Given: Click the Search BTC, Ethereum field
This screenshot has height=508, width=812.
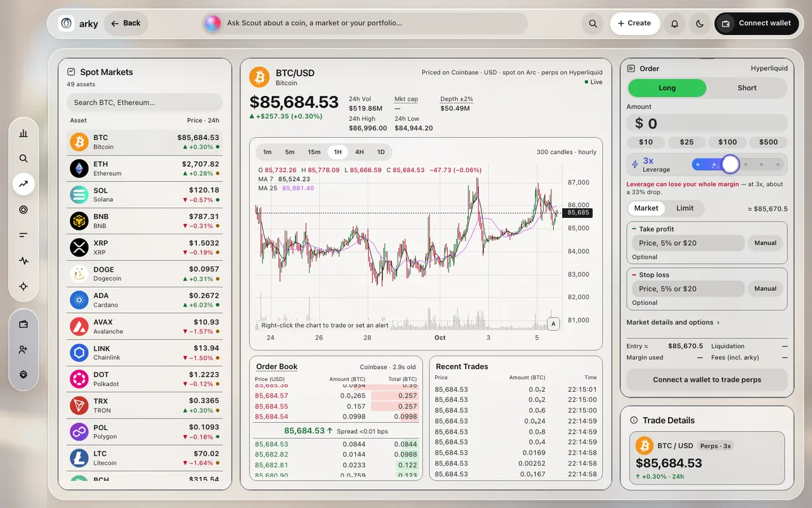Looking at the screenshot, I should coord(145,102).
